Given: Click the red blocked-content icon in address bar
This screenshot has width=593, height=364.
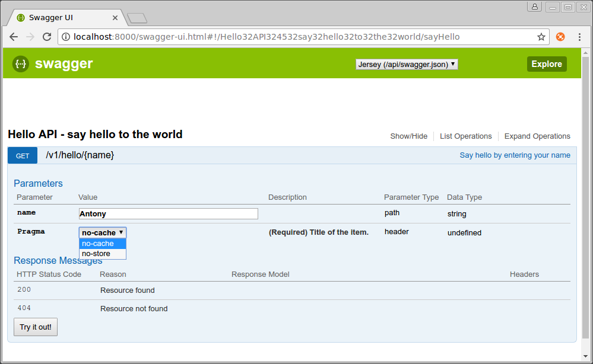Looking at the screenshot, I should pos(560,37).
